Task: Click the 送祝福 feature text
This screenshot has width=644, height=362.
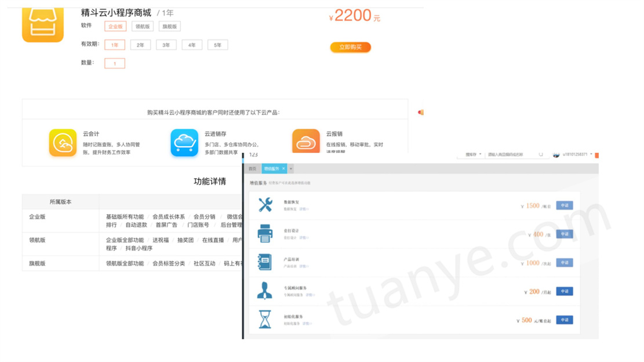Action: click(x=161, y=240)
